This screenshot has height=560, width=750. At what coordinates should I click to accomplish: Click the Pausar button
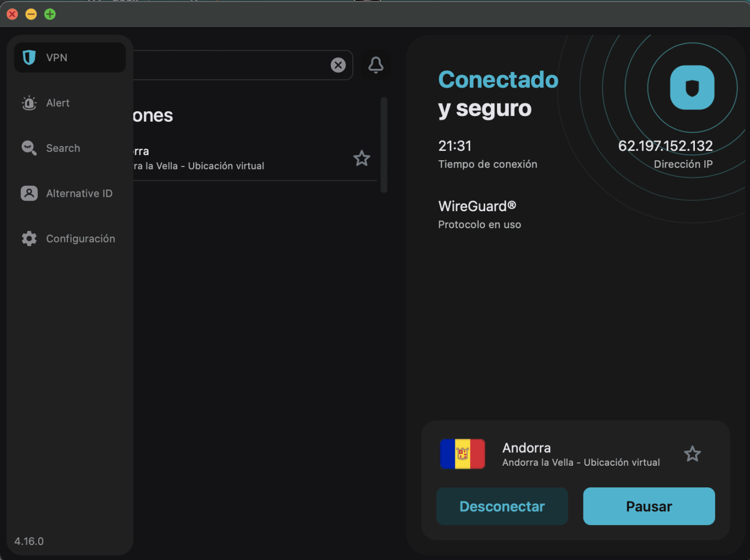(649, 506)
